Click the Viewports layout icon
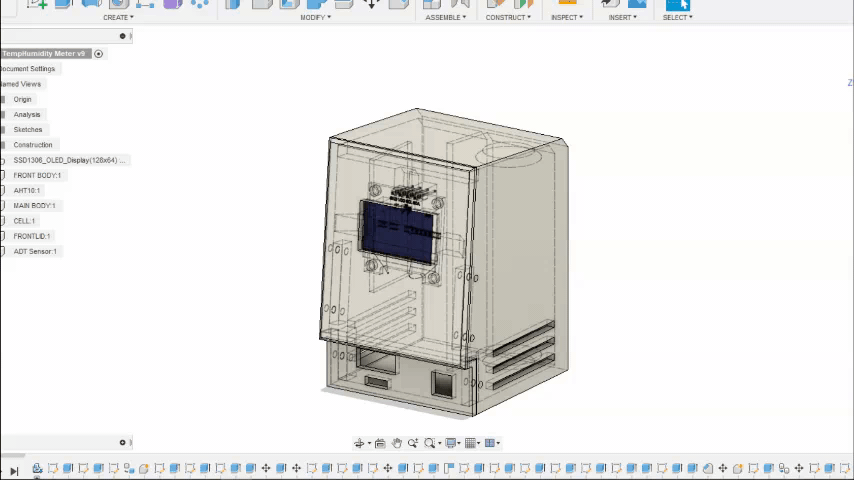The height and width of the screenshot is (480, 854). 490,443
